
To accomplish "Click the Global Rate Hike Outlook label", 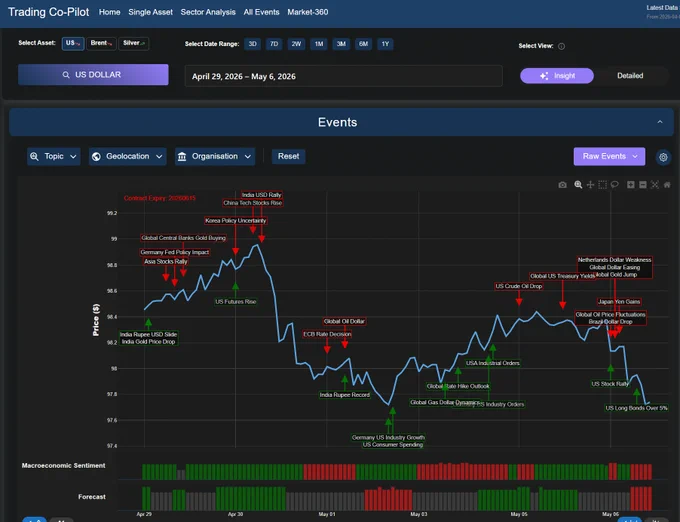I will (458, 386).
